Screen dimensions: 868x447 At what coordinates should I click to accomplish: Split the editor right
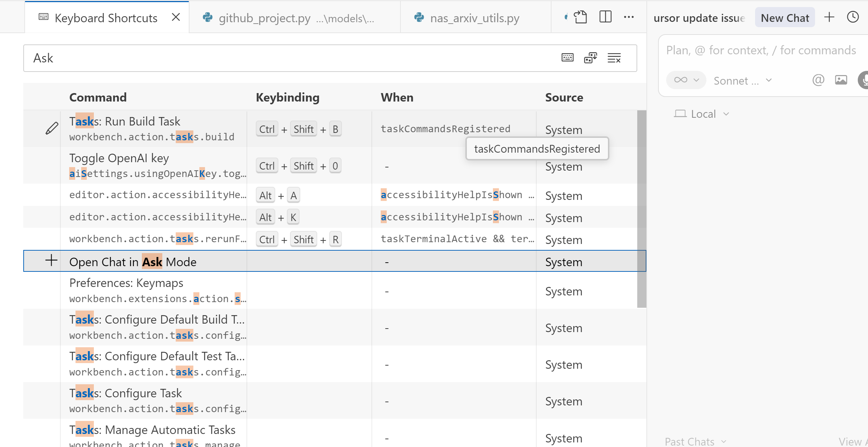coord(605,17)
